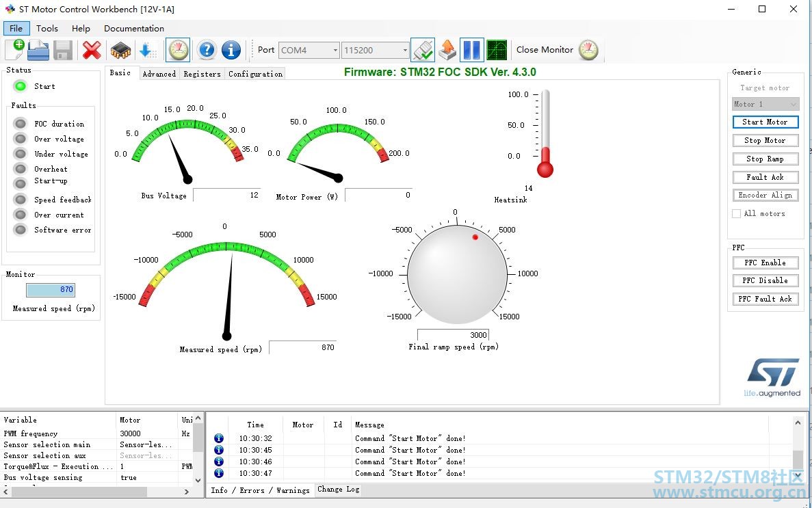Viewport: 812px width, 508px height.
Task: Click the Measured speed gauge needle
Action: tap(228, 295)
